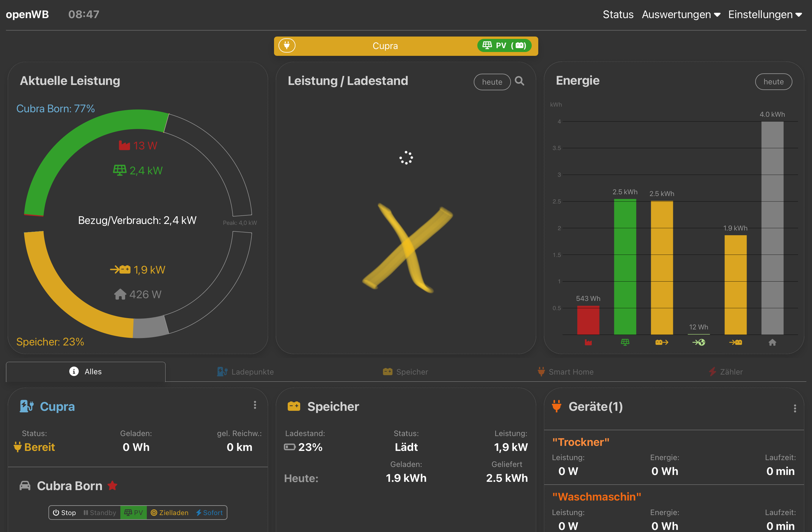Screen dimensions: 812x532
Task: Click the plug icon in the Cupra bar
Action: [x=287, y=46]
